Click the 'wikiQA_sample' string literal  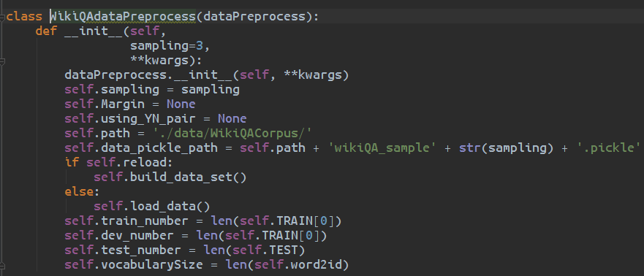point(381,148)
